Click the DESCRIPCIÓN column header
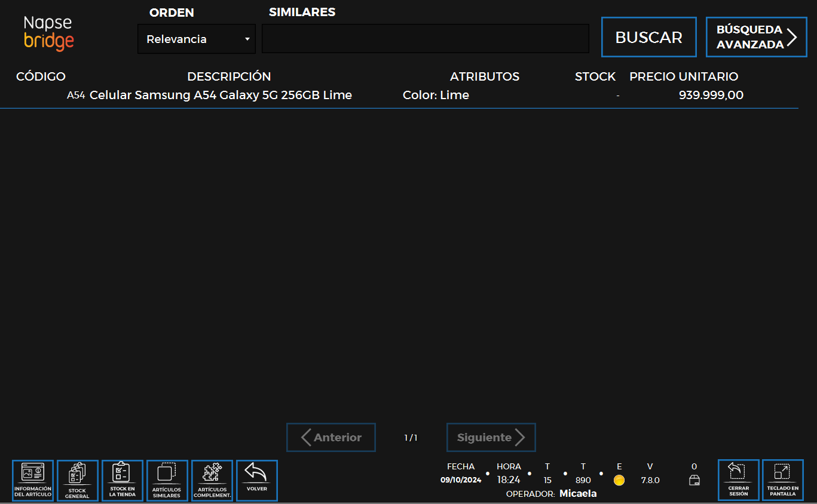The width and height of the screenshot is (817, 504). tap(229, 76)
